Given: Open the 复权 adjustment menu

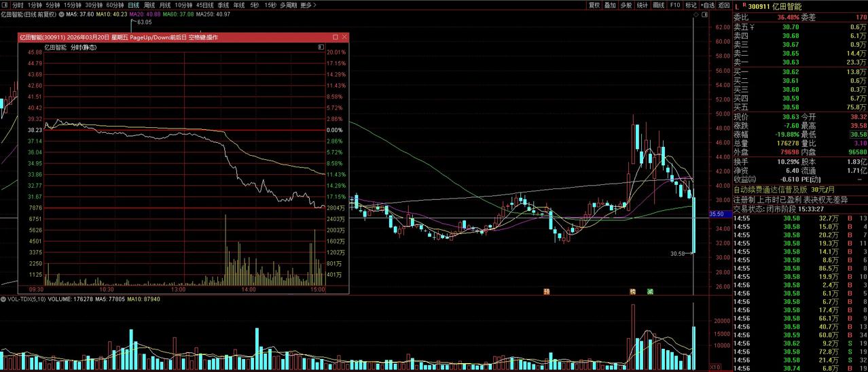Looking at the screenshot, I should (x=594, y=5).
